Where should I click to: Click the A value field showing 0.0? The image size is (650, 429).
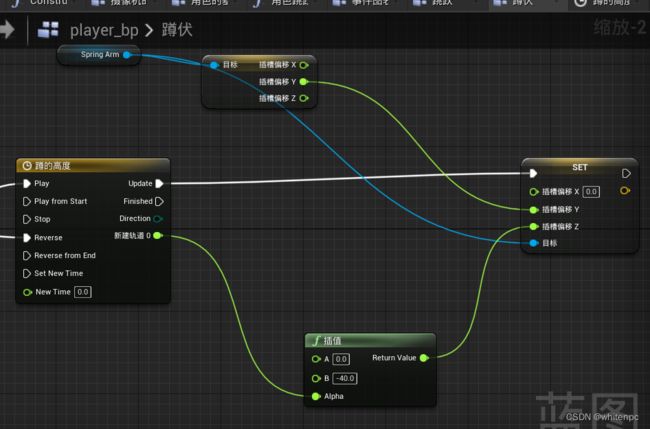[341, 359]
